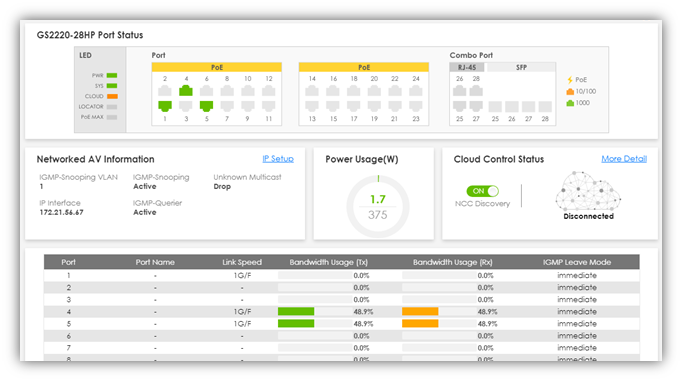Click port 5 green Tx bandwidth bar
The width and height of the screenshot is (682, 381).
296,324
